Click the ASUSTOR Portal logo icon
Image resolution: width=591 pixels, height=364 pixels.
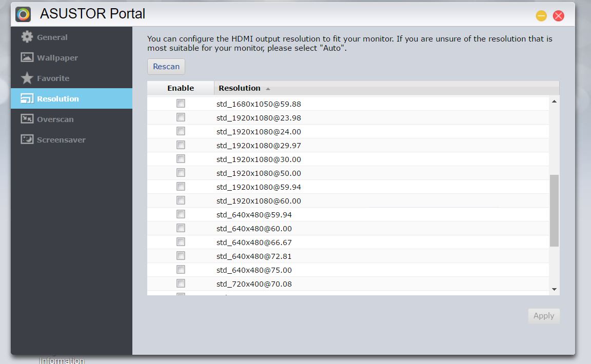coord(23,14)
